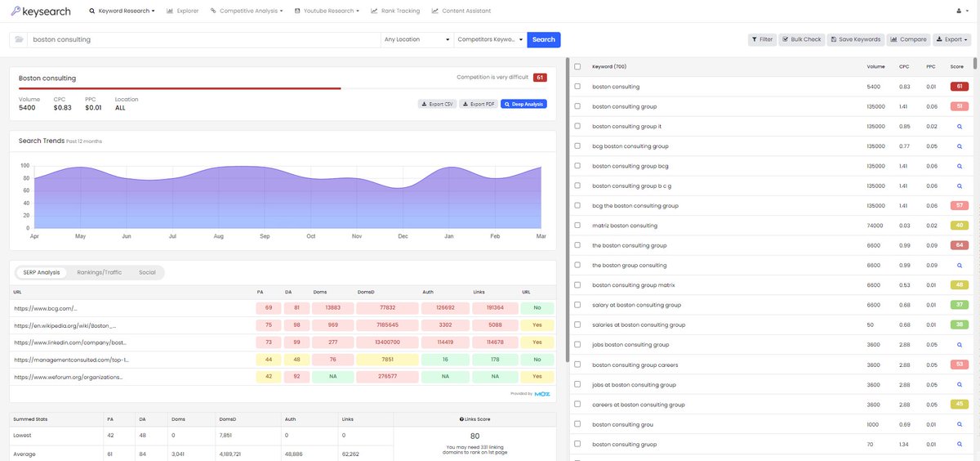Click magnifier for jobs at boston consulting group

(x=960, y=385)
